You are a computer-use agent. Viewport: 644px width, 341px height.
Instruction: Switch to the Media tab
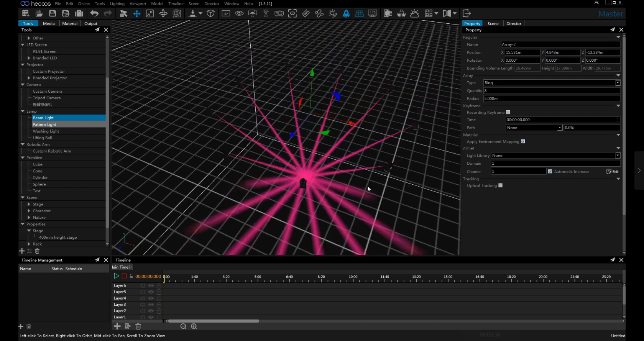point(49,23)
